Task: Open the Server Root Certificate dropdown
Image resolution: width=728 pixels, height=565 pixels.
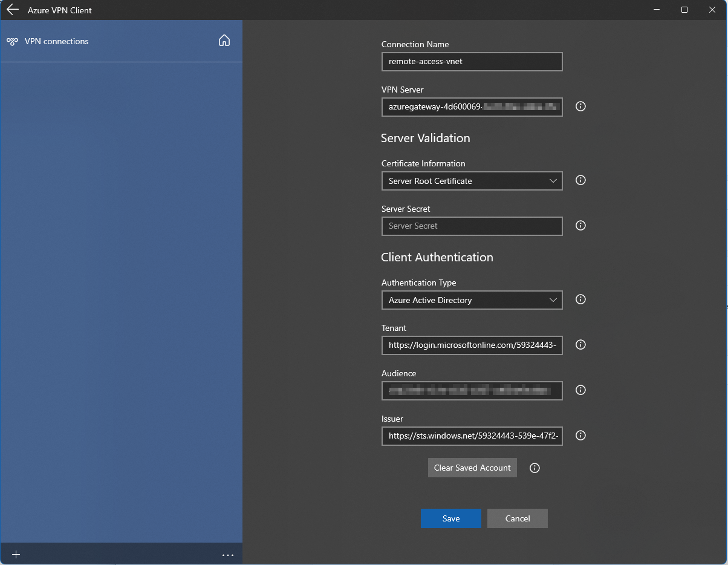Action: pos(472,181)
